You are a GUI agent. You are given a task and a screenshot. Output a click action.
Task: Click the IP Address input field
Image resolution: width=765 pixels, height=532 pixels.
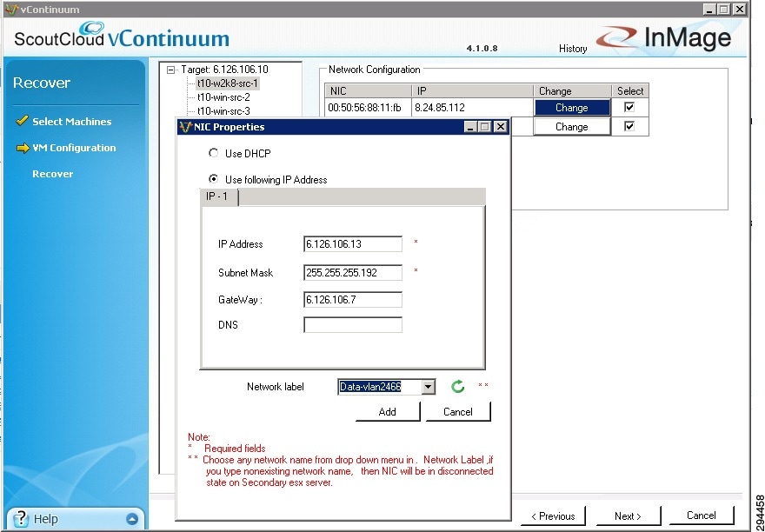(353, 244)
